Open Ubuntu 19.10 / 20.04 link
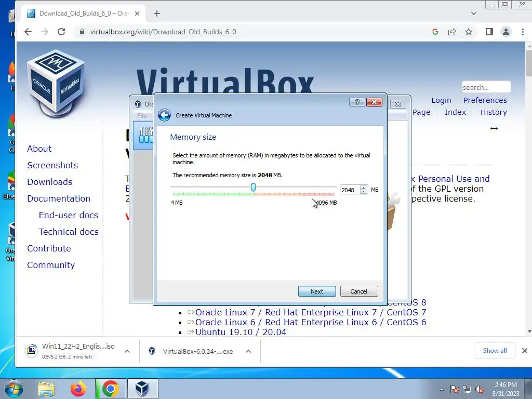Image resolution: width=532 pixels, height=399 pixels. pyautogui.click(x=241, y=332)
